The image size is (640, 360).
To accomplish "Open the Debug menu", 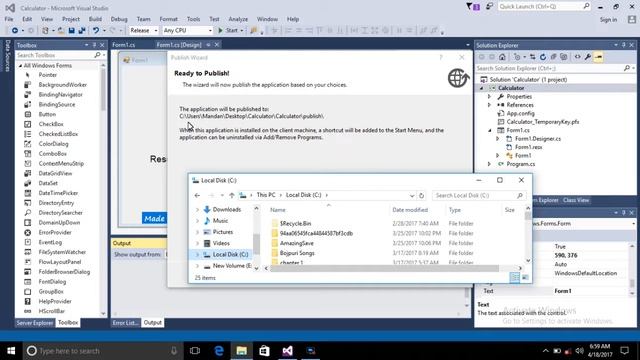I will (x=119, y=19).
